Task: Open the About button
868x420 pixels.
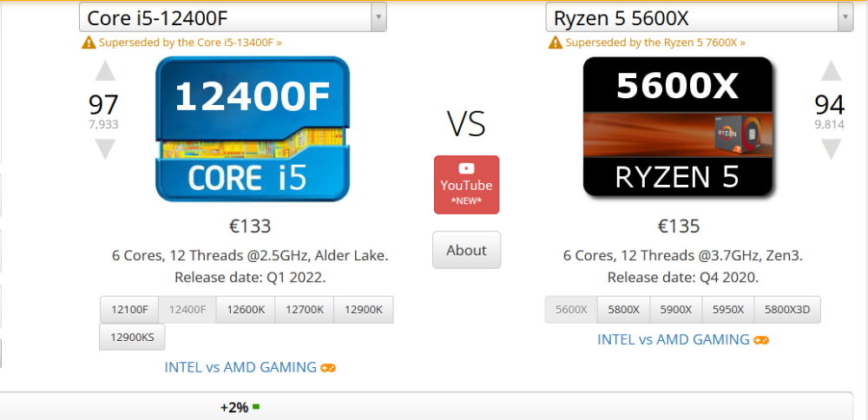Action: 466,250
